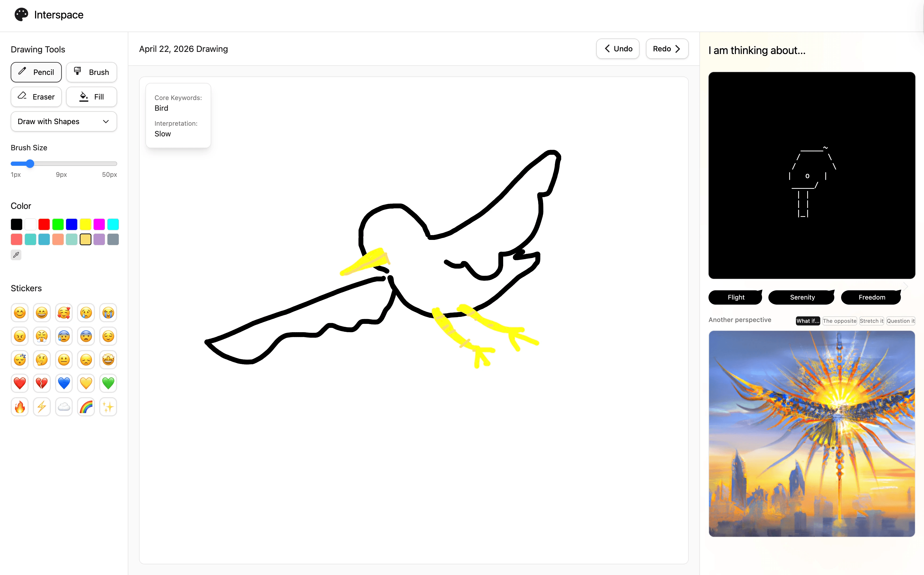Image resolution: width=924 pixels, height=575 pixels.
Task: Pick the eyedropper color picker icon
Action: point(16,255)
